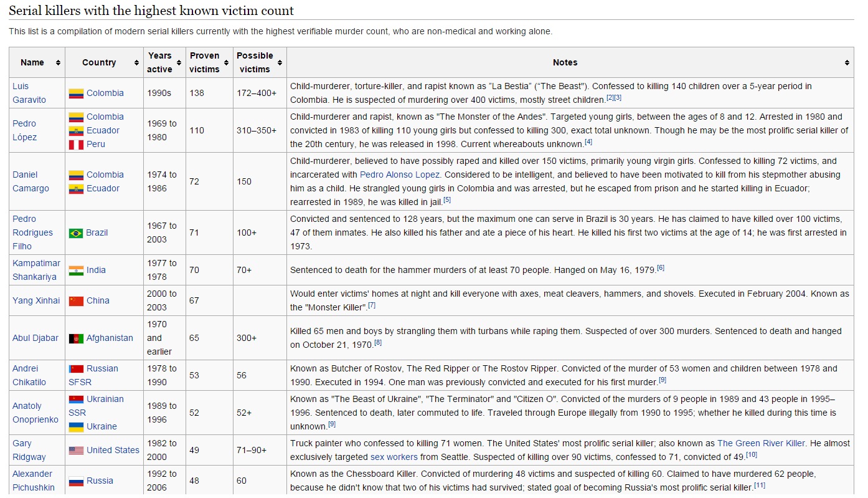Open the Kampatimar Shankariya link

(x=37, y=270)
